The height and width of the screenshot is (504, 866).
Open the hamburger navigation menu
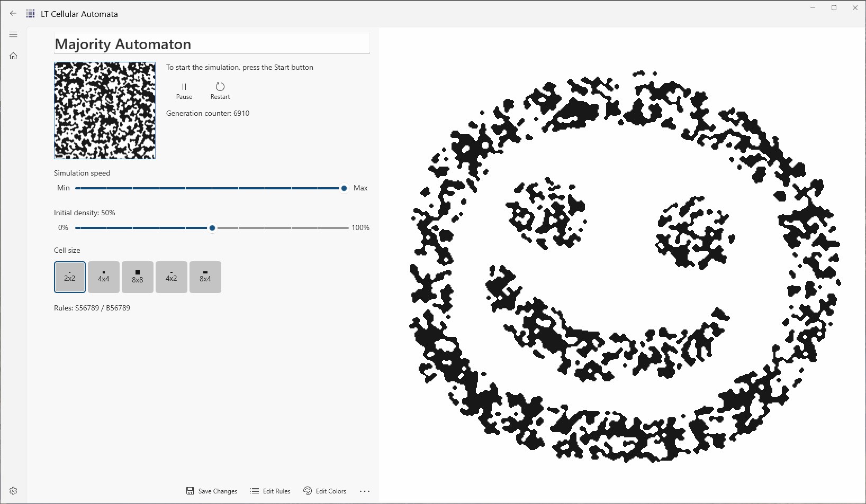tap(13, 34)
